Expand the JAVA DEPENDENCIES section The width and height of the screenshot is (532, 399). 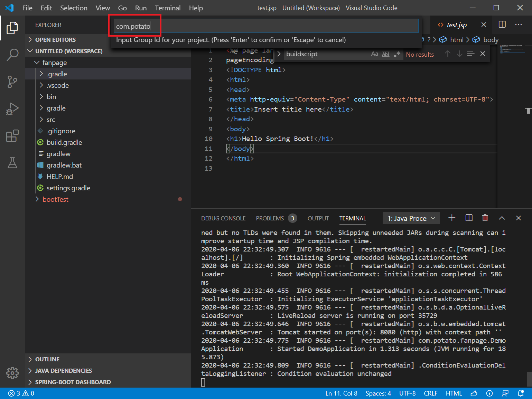[108, 371]
